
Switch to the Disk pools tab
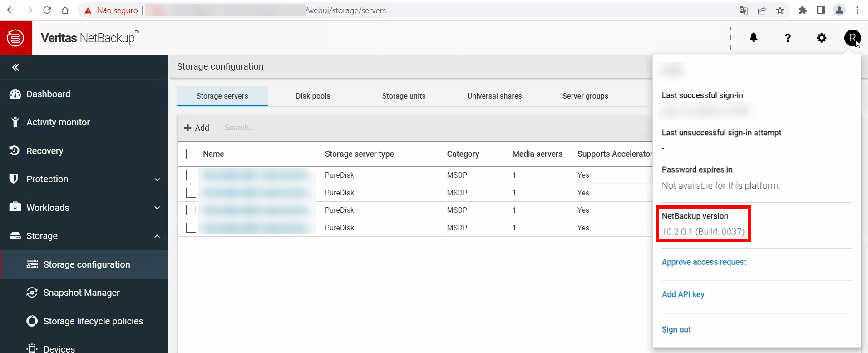pos(313,96)
